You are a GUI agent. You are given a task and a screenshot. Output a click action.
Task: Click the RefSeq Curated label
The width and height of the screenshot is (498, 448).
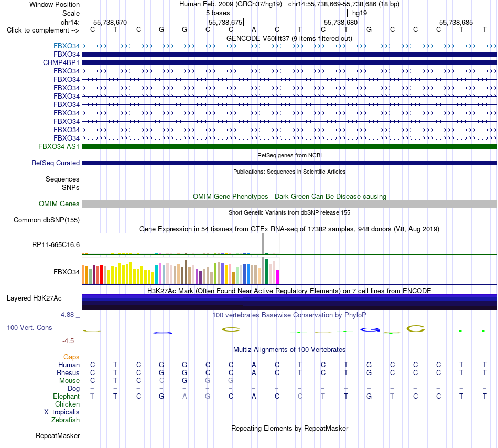55,163
